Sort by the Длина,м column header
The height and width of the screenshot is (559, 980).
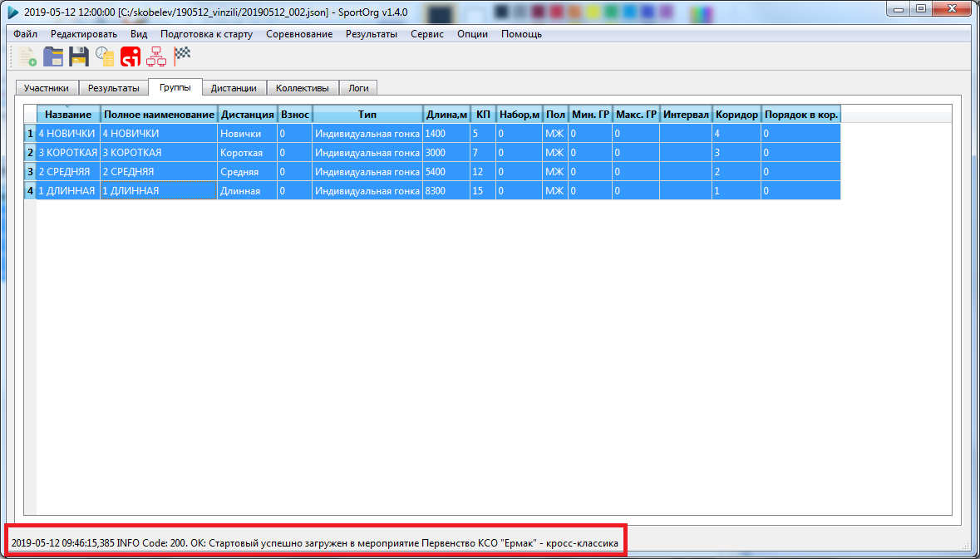click(x=446, y=115)
